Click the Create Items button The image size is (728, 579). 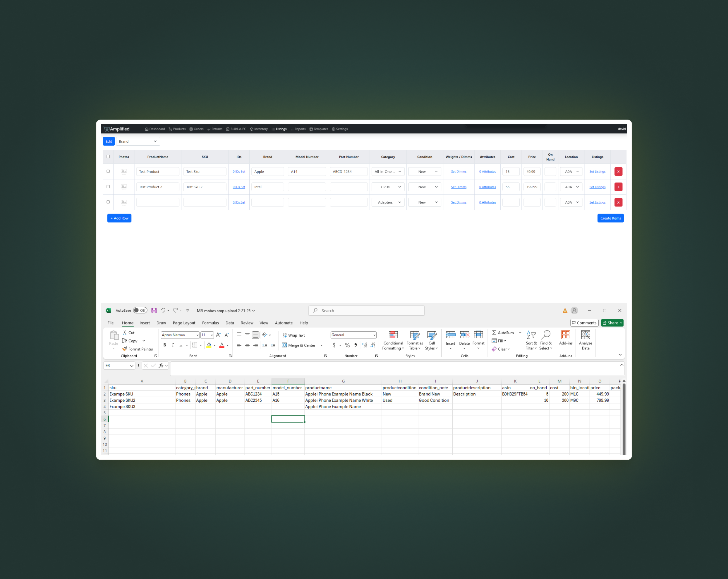coord(610,218)
